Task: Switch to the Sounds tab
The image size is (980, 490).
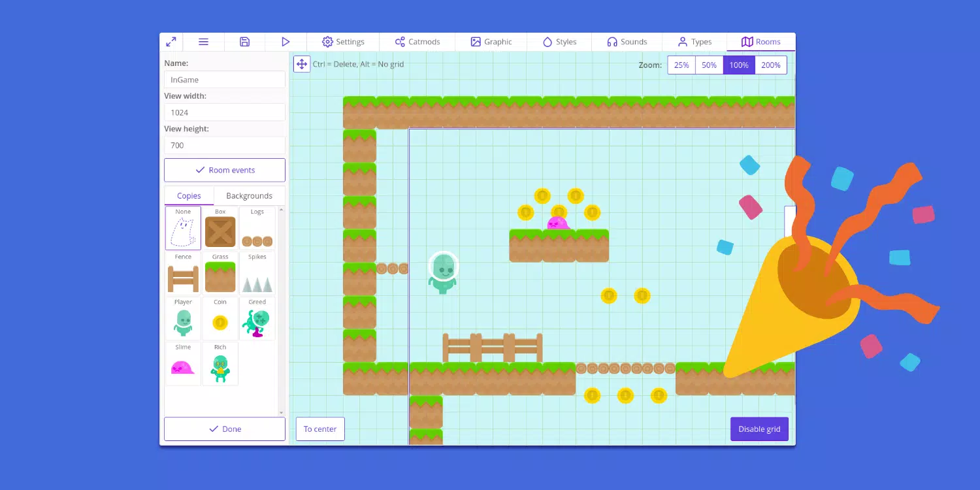Action: click(x=627, y=42)
